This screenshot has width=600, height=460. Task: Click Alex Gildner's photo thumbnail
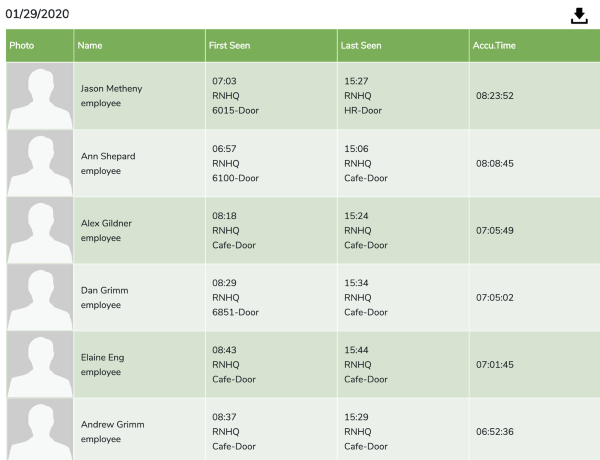tap(40, 230)
